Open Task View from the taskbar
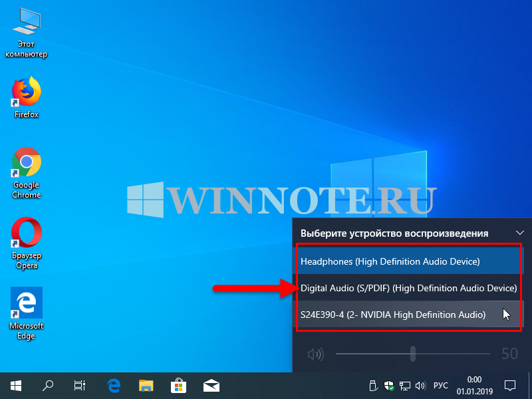 [80, 384]
